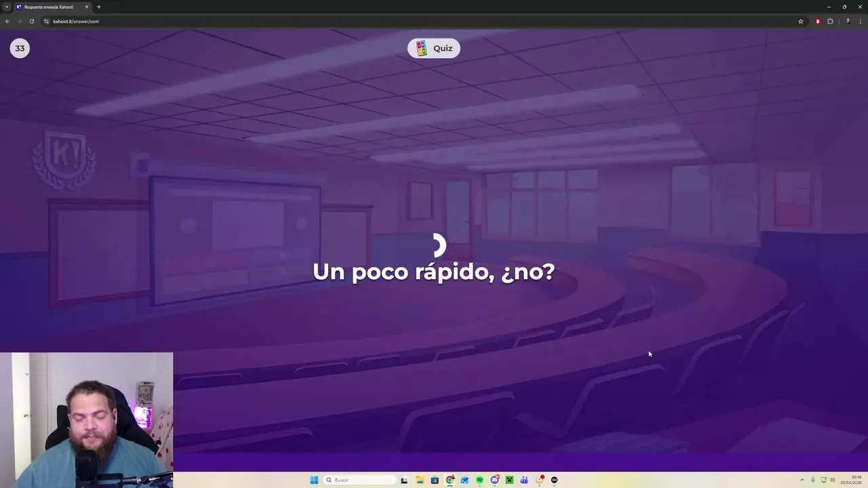Go back to the previous page
This screenshot has height=488, width=868.
pyautogui.click(x=7, y=21)
